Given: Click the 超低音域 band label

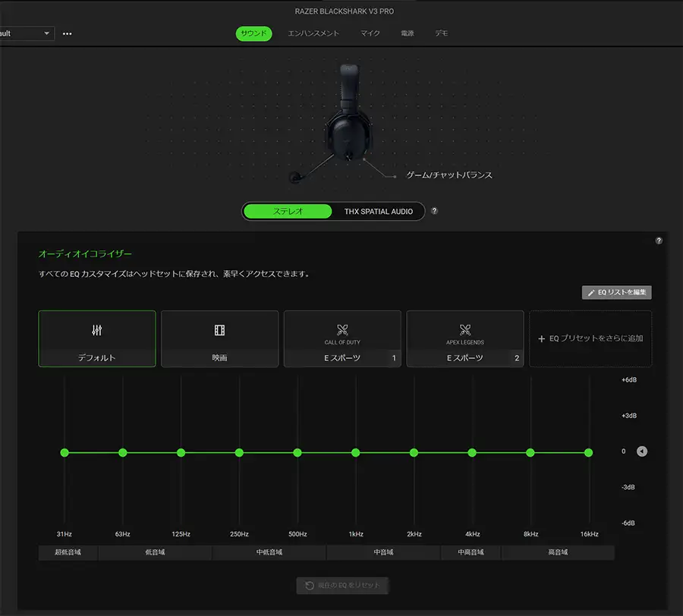Looking at the screenshot, I should tap(68, 552).
